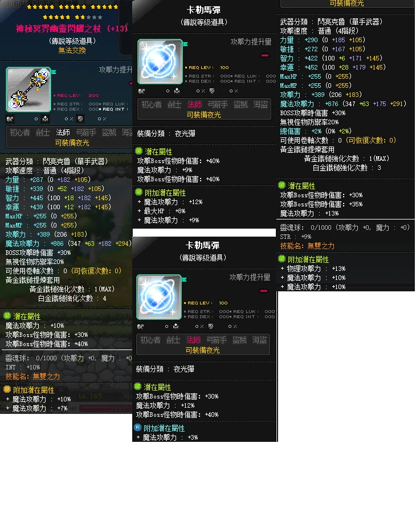Click the blue R badge beside 附加潛在屬性
Screen dimensions: 420x508
coord(137,428)
